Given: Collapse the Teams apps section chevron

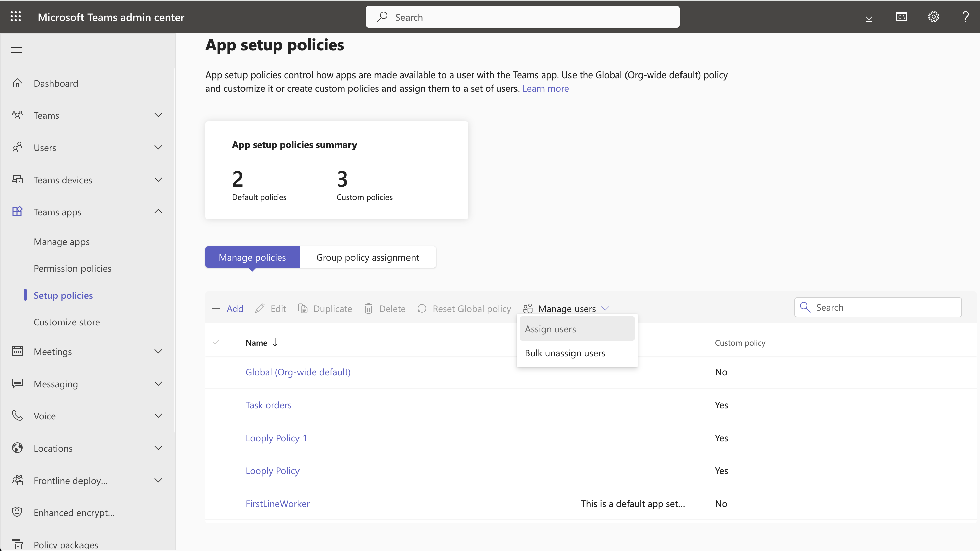Looking at the screenshot, I should click(158, 211).
